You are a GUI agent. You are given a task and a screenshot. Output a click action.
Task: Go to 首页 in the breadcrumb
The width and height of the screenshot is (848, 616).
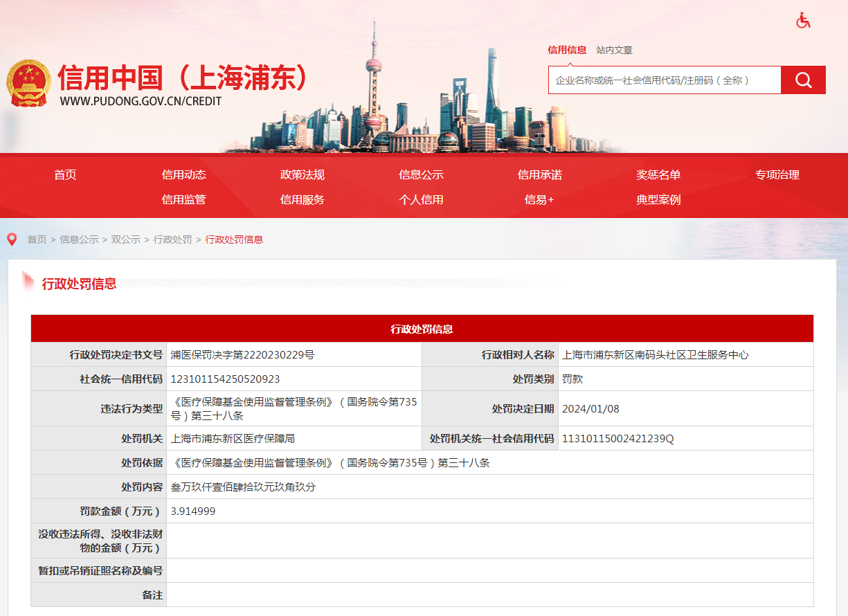37,239
